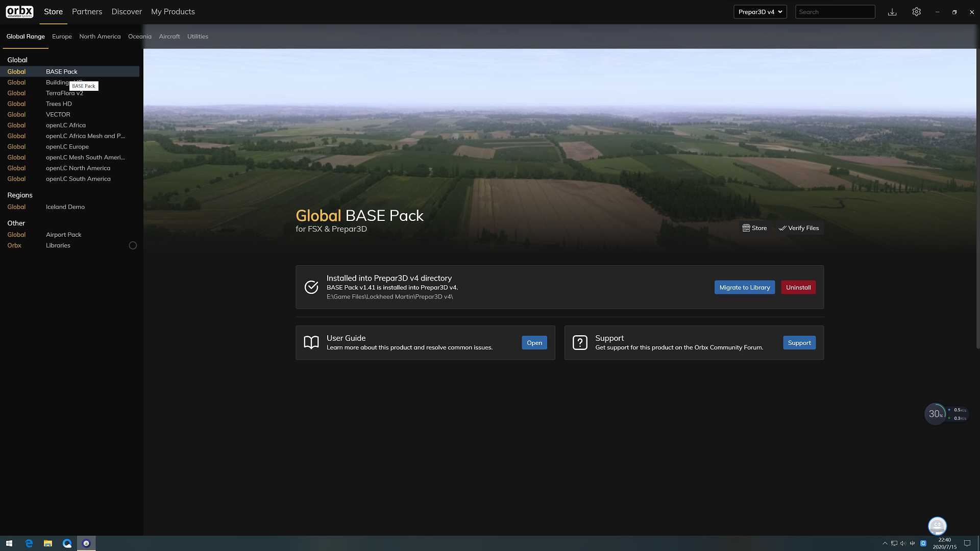The image size is (980, 551).
Task: Click the Search input field
Action: pos(835,12)
